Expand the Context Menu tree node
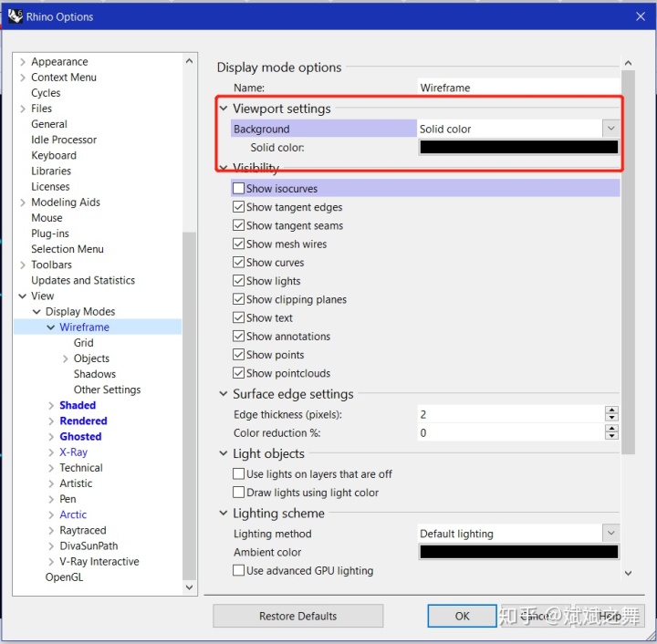This screenshot has height=644, width=657. tap(23, 78)
